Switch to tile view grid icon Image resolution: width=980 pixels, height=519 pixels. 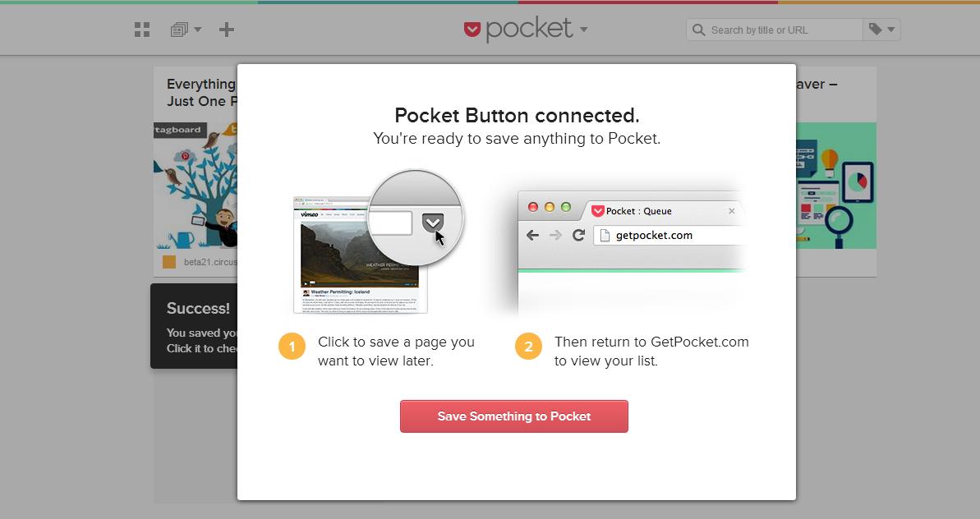click(x=142, y=30)
